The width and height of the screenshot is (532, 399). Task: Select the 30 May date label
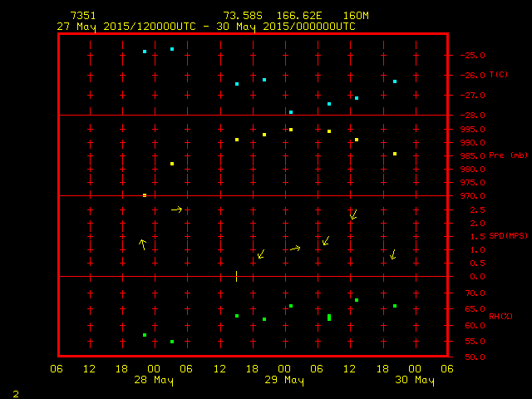[414, 380]
